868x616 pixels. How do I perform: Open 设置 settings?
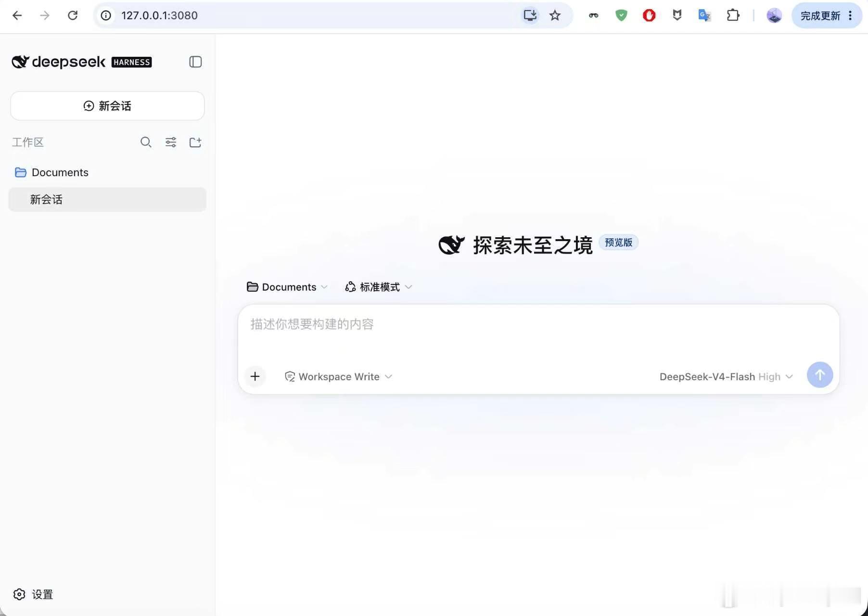pos(33,594)
